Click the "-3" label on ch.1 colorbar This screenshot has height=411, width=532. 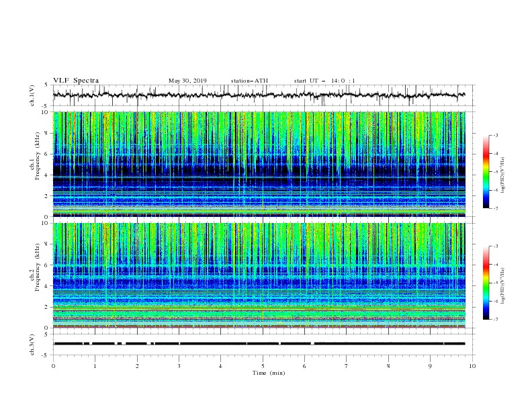[495, 135]
